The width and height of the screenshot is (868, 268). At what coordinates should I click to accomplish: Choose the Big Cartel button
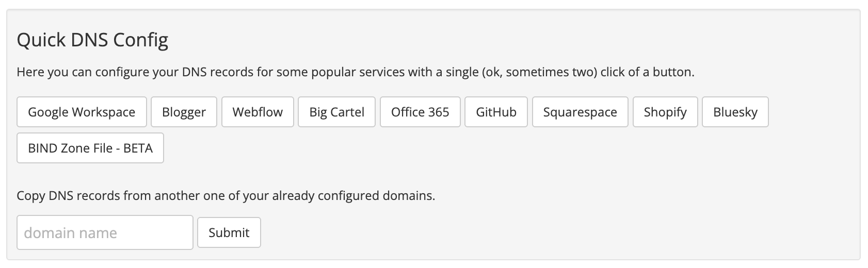point(336,112)
